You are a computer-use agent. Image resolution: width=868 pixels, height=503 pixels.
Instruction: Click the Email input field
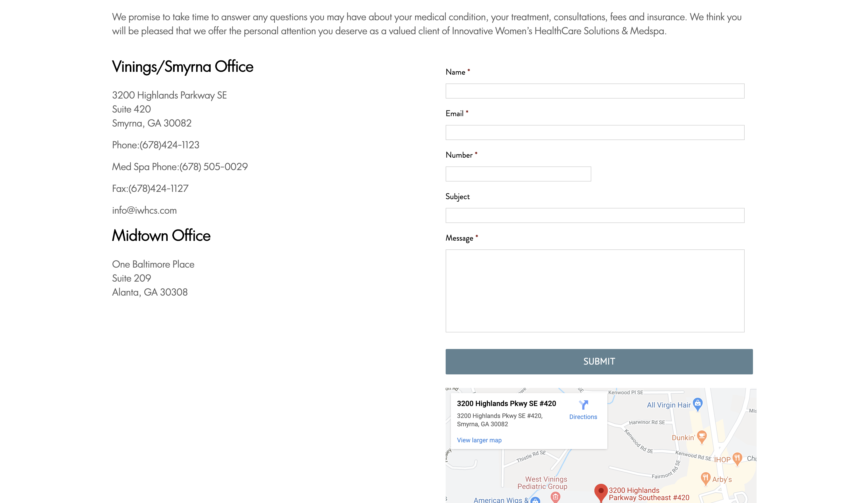(x=595, y=132)
